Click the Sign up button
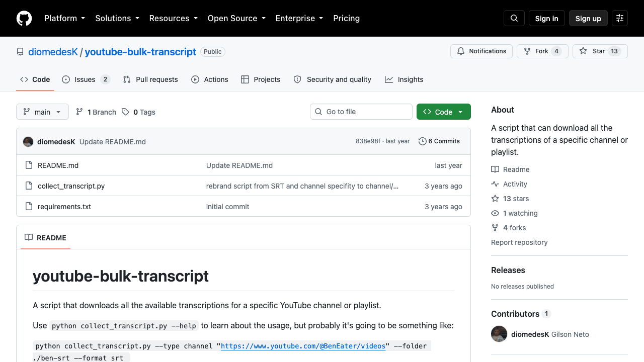 click(x=588, y=18)
